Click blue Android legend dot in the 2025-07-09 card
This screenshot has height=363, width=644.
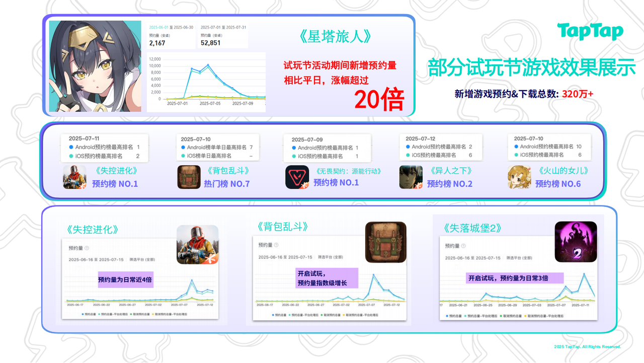click(294, 148)
